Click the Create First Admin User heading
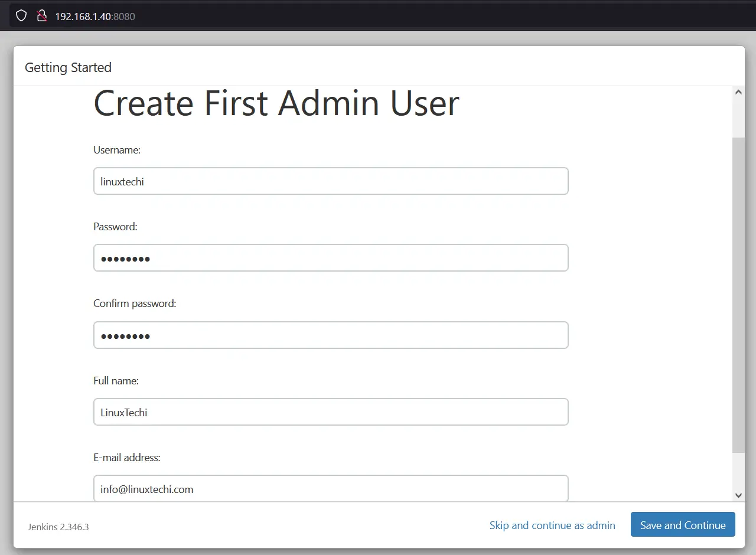 coord(276,103)
